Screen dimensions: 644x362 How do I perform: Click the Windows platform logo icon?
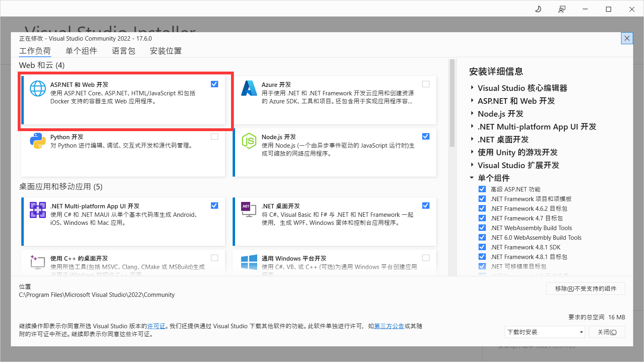[x=249, y=262]
